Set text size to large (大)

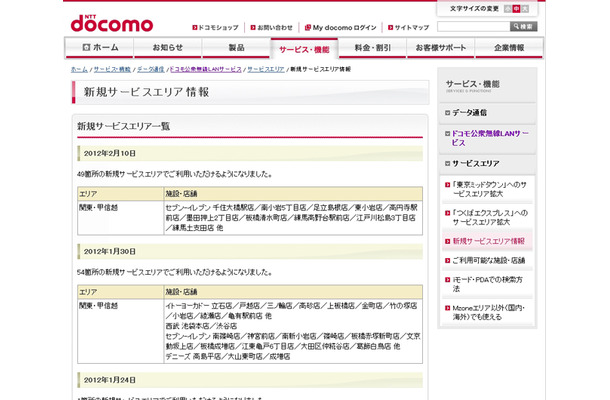click(525, 9)
